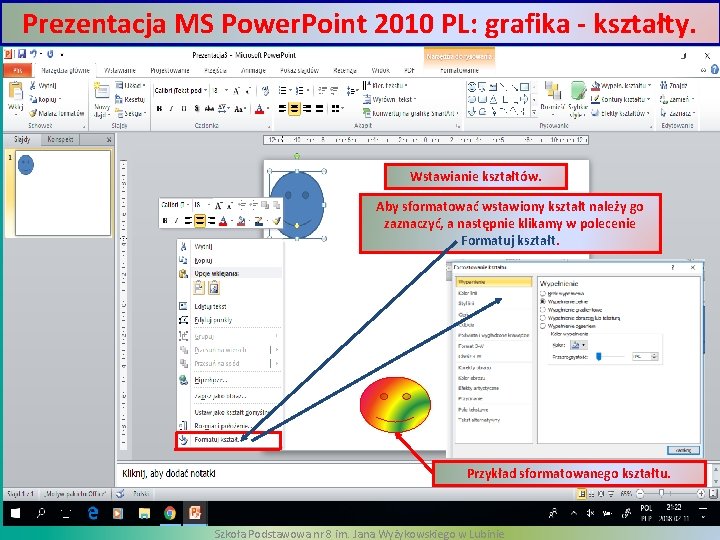This screenshot has width=720, height=540.
Task: Pick the triangle shape in ribbon shapes gallery
Action: (493, 99)
